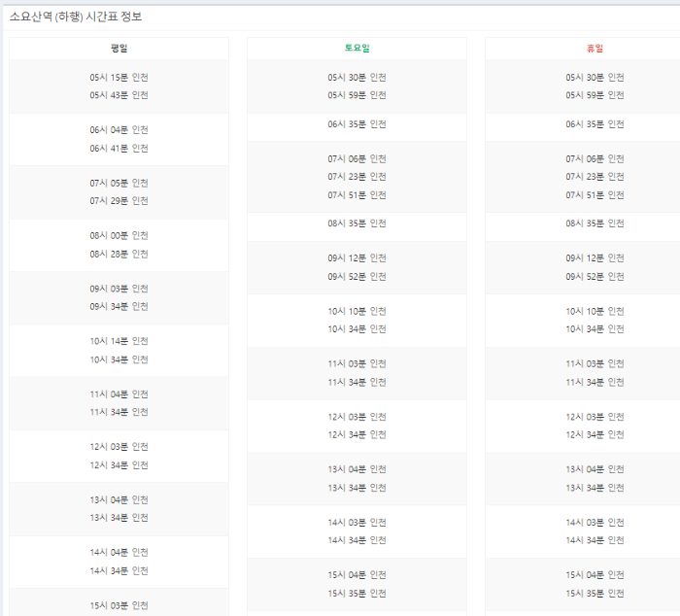Pick 11시 04분 인천 weekday entry
The width and height of the screenshot is (680, 616).
[x=119, y=394]
